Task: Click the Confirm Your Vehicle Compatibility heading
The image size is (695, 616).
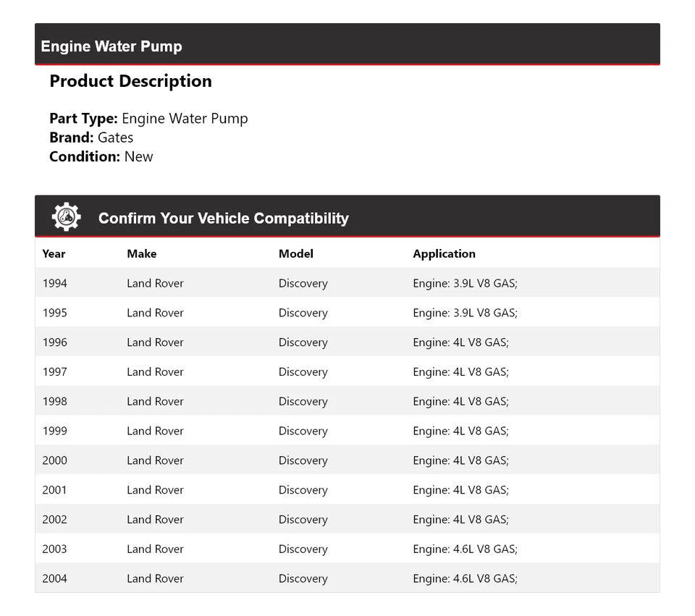Action: 223,218
